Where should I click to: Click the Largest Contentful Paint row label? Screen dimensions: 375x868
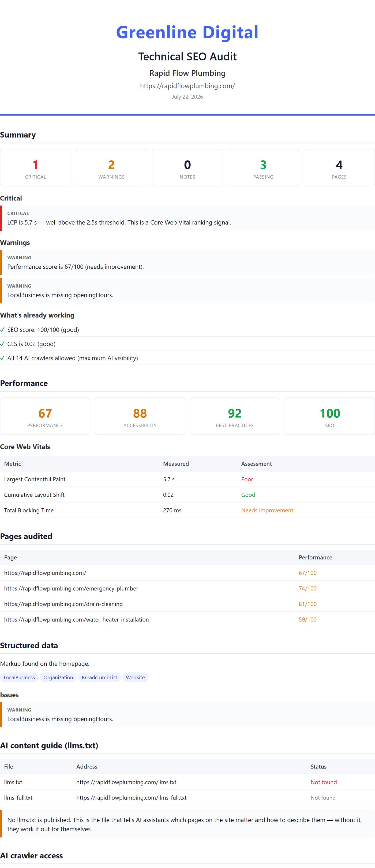[35, 479]
